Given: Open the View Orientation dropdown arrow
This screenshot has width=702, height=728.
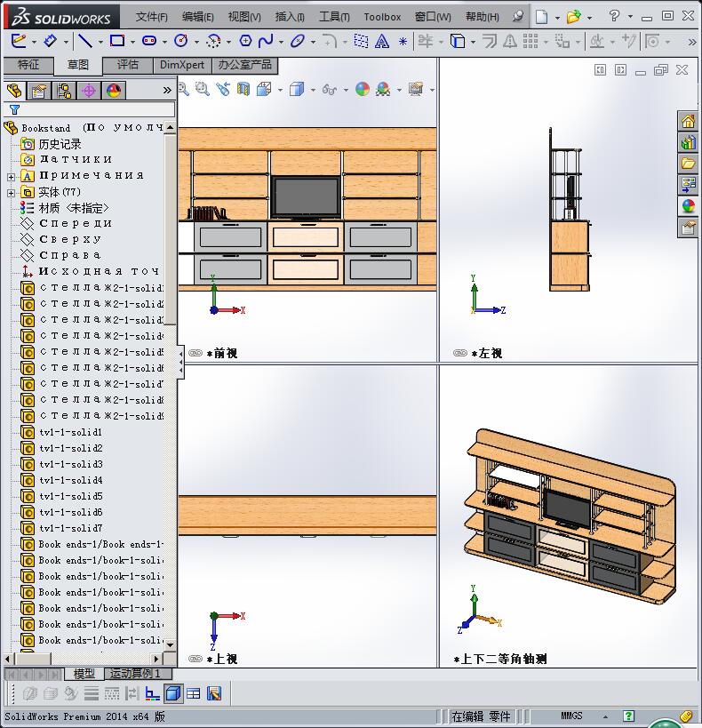Looking at the screenshot, I should click(x=281, y=90).
